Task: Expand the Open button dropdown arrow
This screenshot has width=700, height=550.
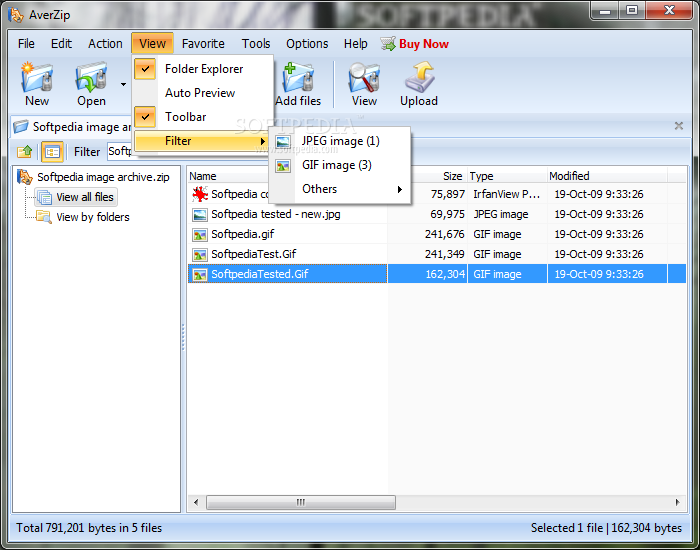Action: click(123, 84)
